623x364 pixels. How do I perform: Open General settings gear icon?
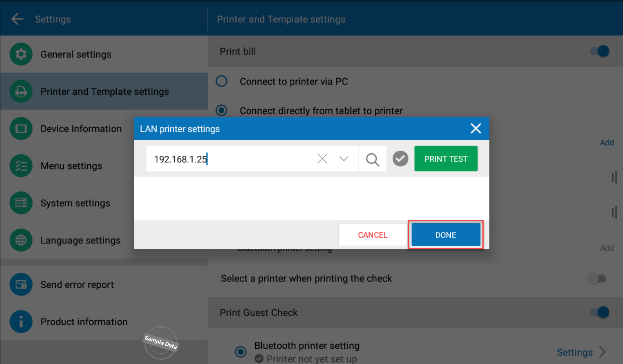tap(21, 54)
